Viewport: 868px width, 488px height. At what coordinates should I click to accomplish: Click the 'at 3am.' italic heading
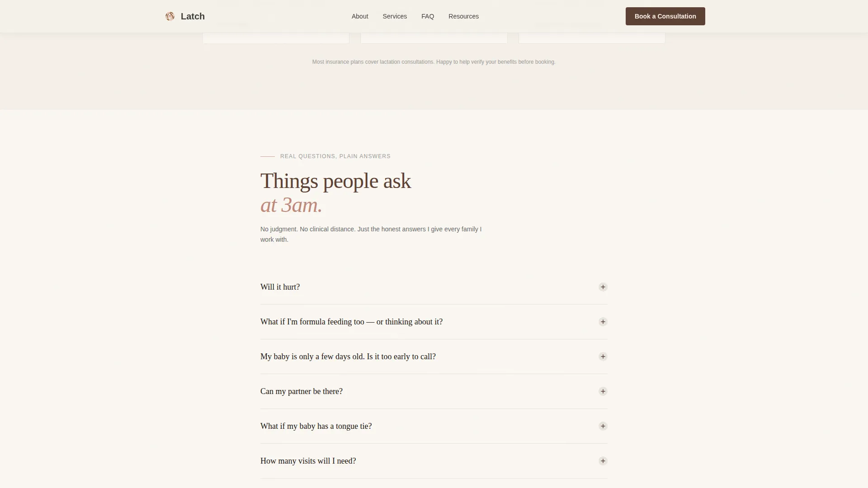(x=291, y=205)
